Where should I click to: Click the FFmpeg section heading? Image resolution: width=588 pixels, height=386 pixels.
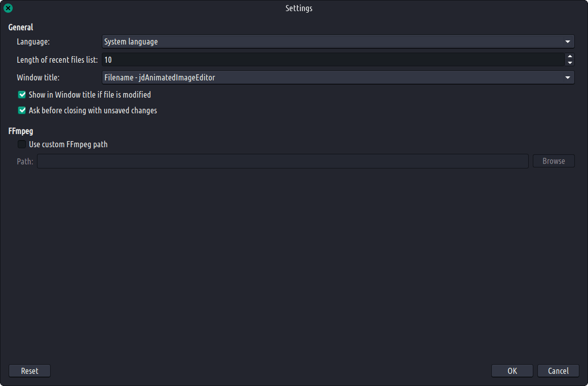click(x=21, y=131)
